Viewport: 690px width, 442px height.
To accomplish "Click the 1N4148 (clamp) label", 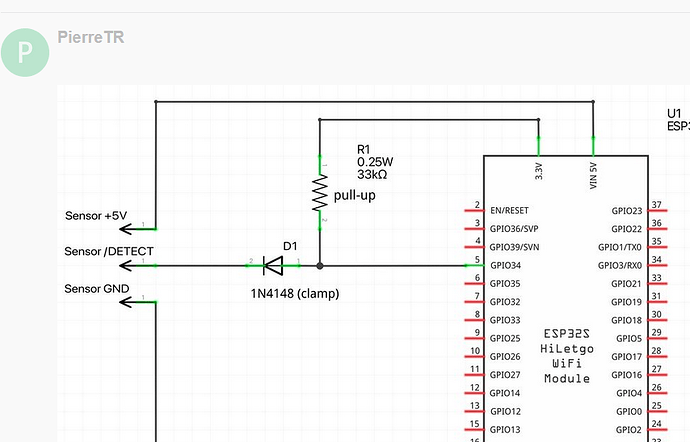I will 295,294.
